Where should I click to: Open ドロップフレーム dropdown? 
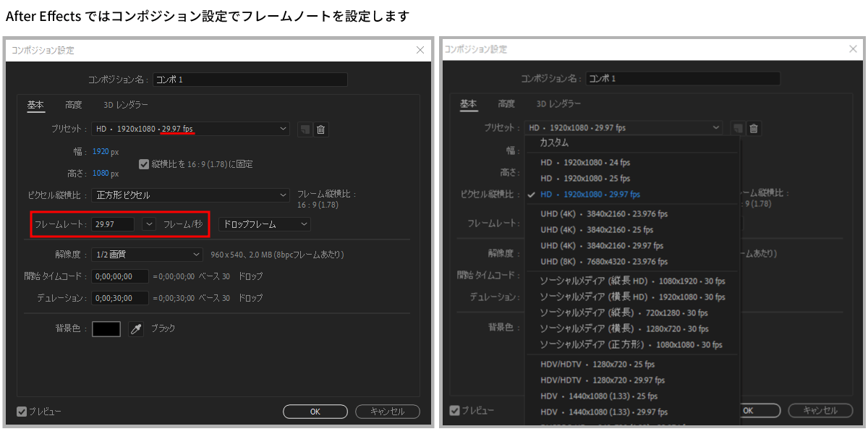[x=265, y=224]
